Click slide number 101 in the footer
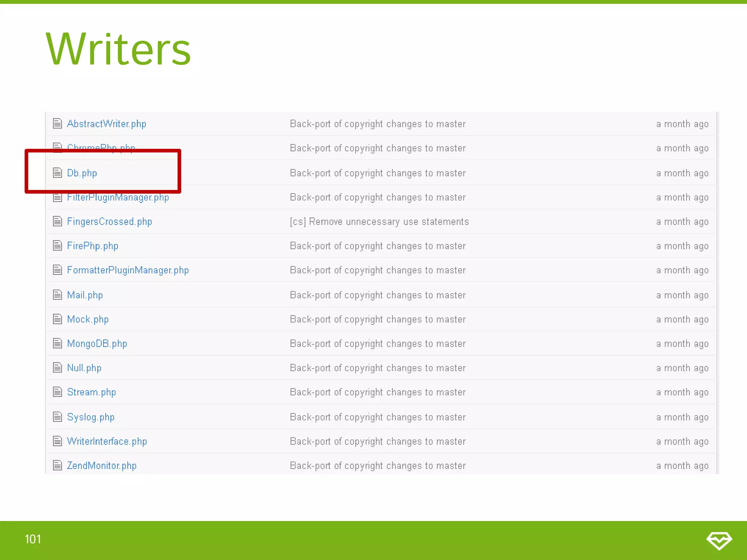Screen dimensions: 747x560 tap(33, 539)
